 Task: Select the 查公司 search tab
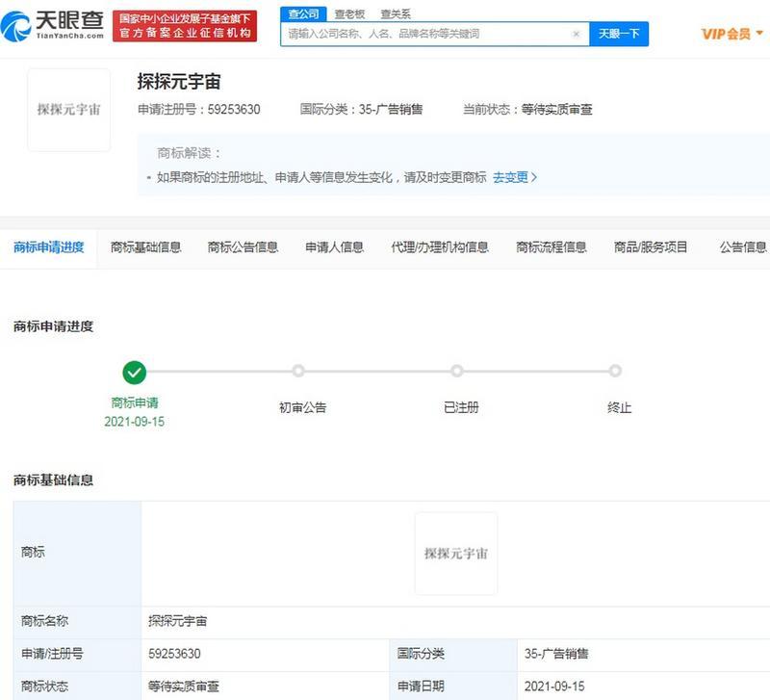(303, 14)
